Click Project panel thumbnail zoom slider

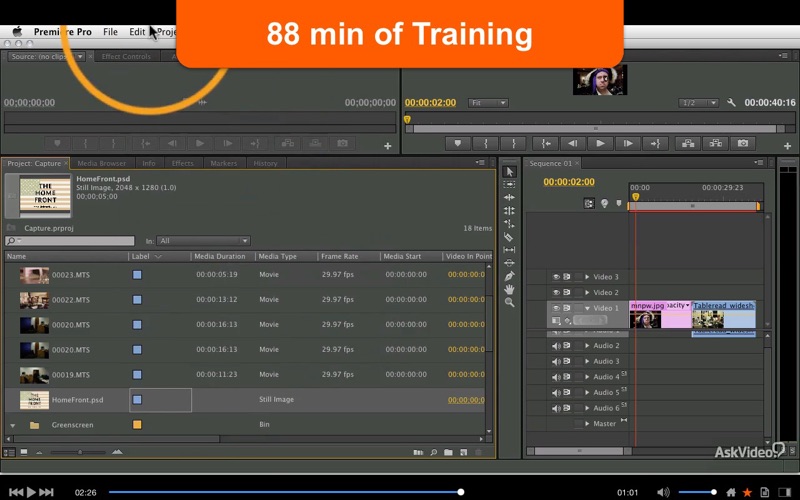coord(79,452)
